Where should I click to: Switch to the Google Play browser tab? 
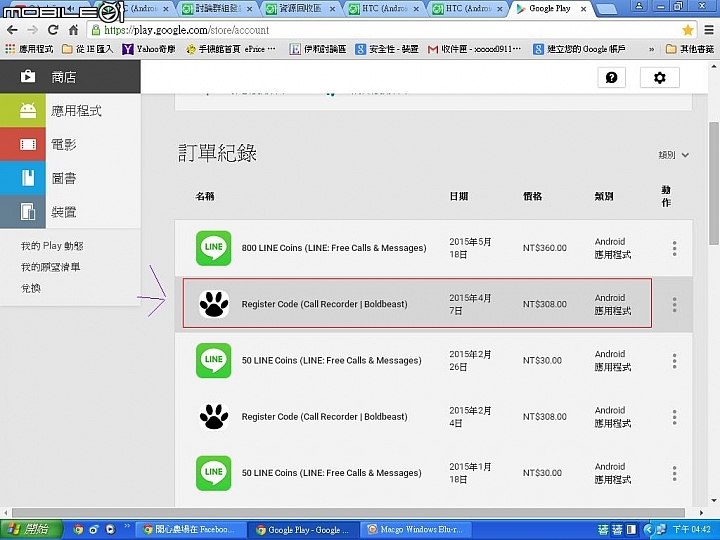[551, 9]
